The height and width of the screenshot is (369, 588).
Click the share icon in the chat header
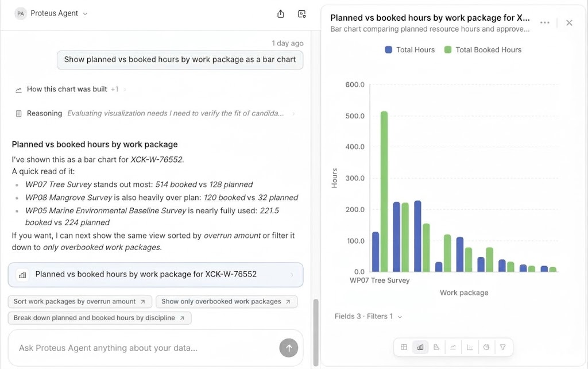click(x=280, y=14)
